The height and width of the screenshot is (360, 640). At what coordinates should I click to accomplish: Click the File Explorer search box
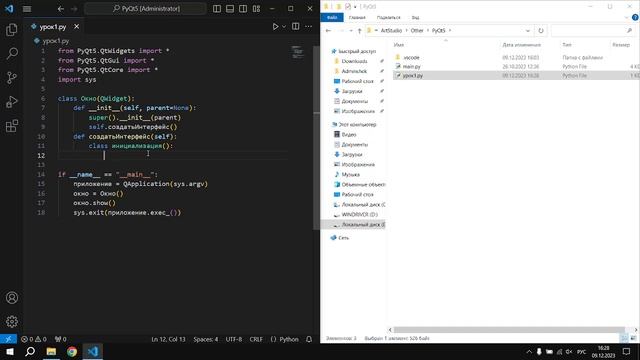tap(593, 31)
